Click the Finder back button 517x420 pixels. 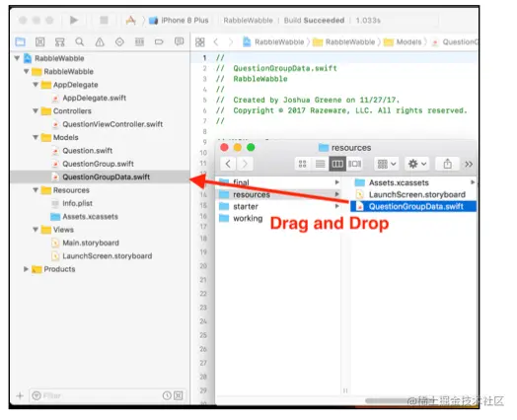[x=228, y=164]
